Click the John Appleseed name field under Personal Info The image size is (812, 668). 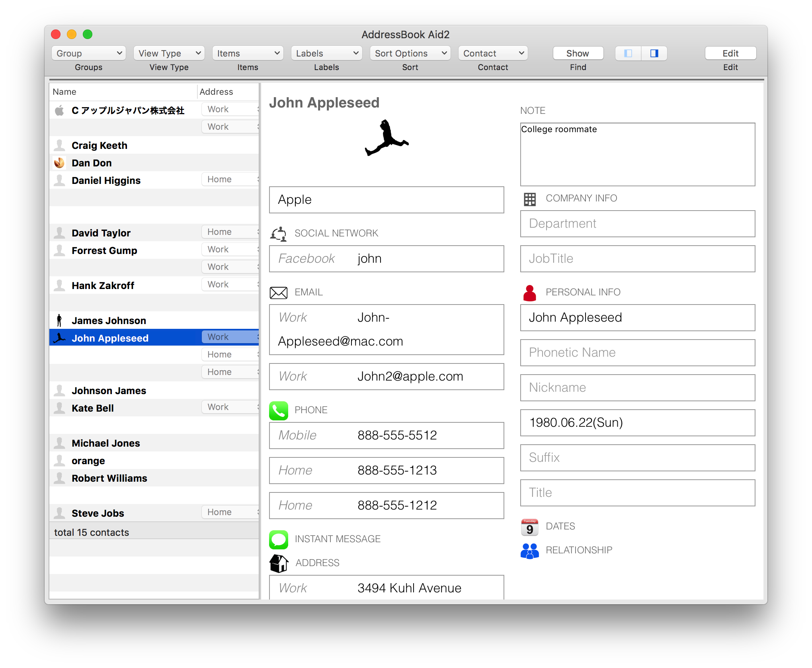(x=638, y=318)
